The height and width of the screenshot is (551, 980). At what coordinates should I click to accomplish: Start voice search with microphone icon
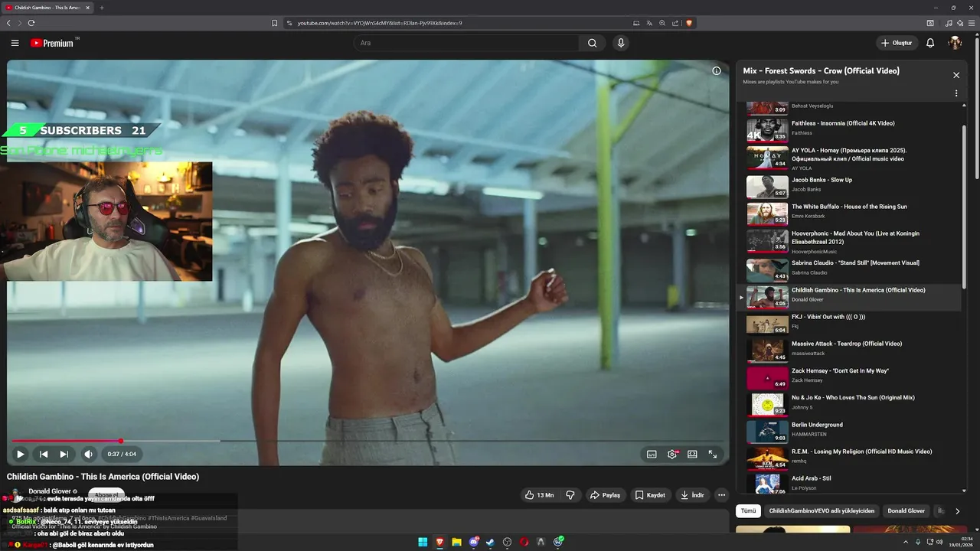pyautogui.click(x=621, y=43)
